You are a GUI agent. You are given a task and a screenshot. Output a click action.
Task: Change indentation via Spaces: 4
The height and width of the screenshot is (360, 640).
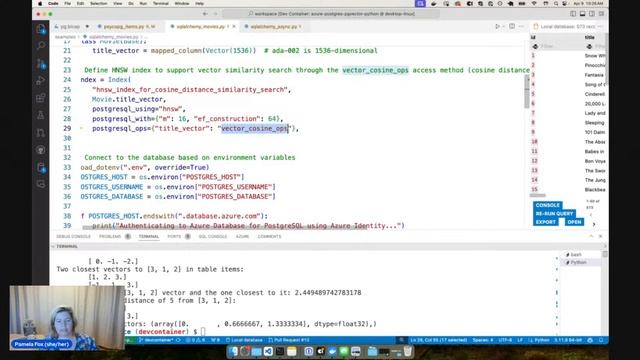pyautogui.click(x=483, y=340)
